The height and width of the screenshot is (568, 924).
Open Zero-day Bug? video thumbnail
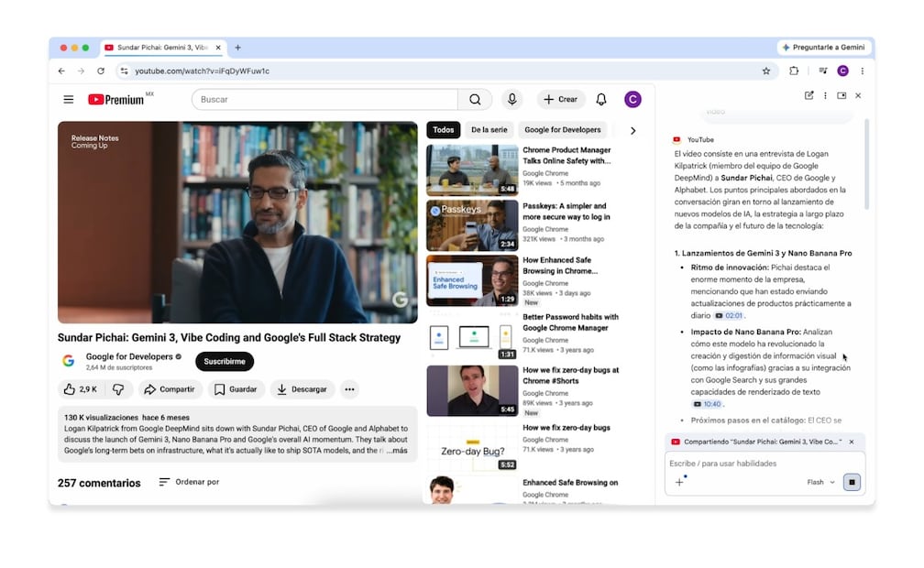pos(473,447)
